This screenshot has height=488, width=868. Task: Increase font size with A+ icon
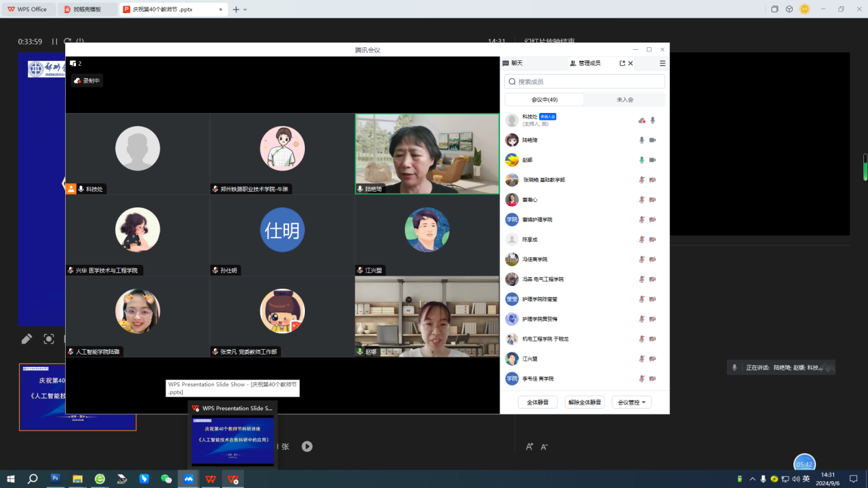point(530,446)
